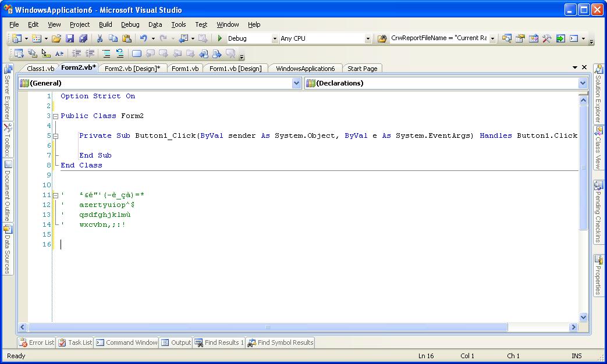Open the Undo history dropdown arrow
The image size is (607, 364).
pos(153,38)
